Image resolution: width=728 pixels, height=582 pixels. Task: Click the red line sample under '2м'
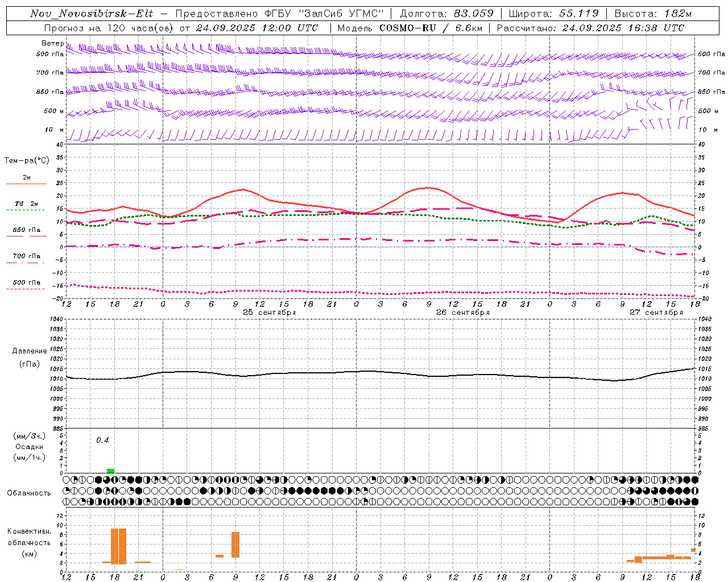[x=26, y=184]
